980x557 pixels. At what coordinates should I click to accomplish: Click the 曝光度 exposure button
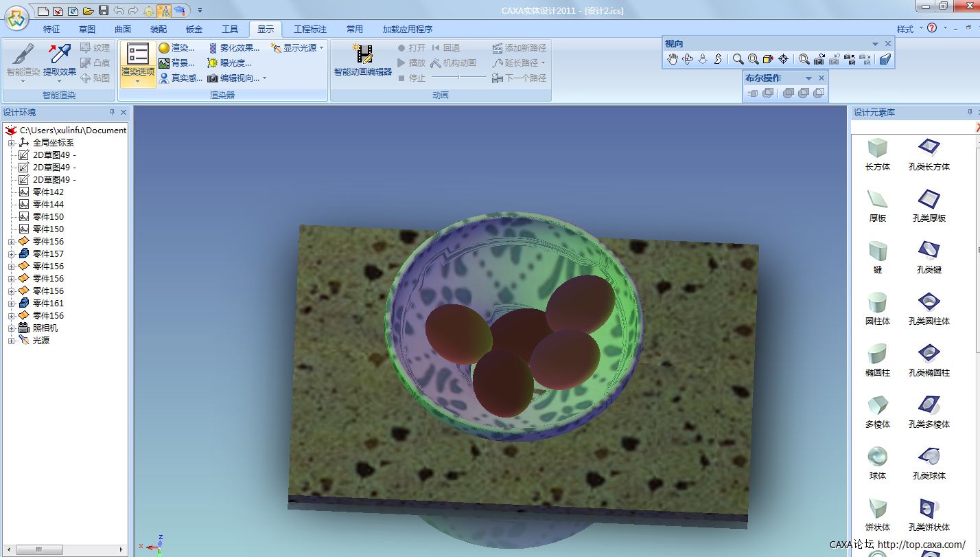point(229,63)
